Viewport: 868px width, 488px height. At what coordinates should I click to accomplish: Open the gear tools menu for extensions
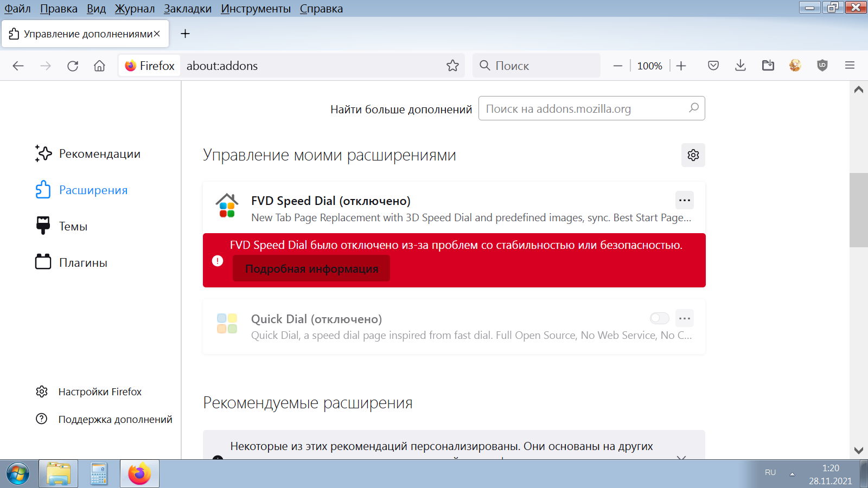coord(693,155)
